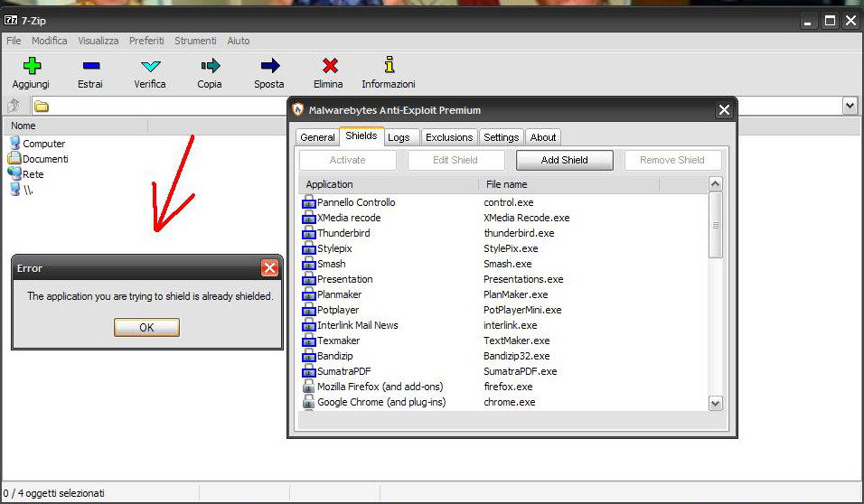Open the Preferiti menu
The image size is (864, 504).
click(x=146, y=41)
